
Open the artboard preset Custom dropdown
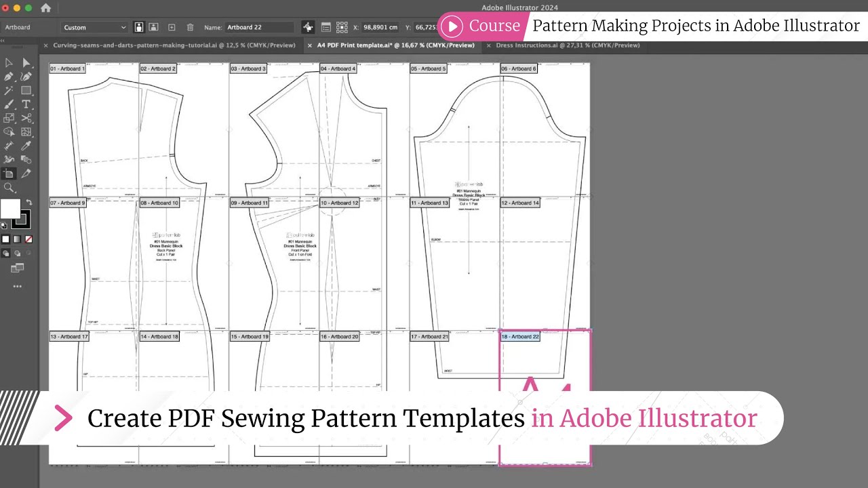[94, 27]
